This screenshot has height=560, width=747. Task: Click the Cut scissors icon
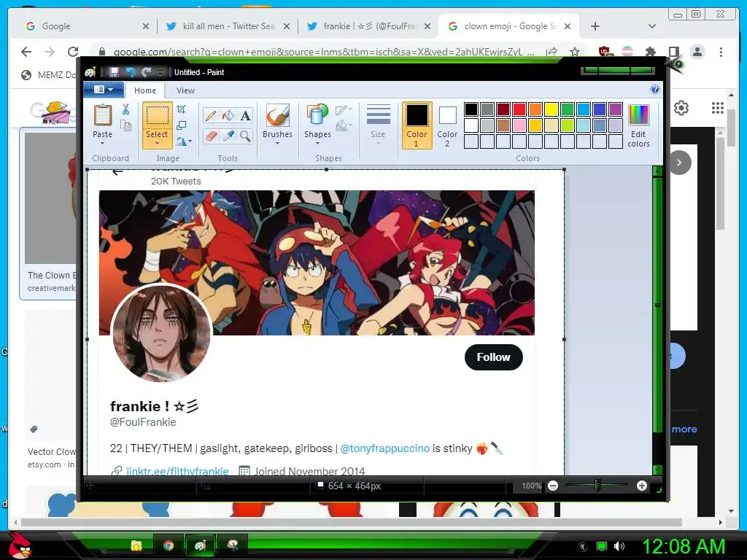125,109
